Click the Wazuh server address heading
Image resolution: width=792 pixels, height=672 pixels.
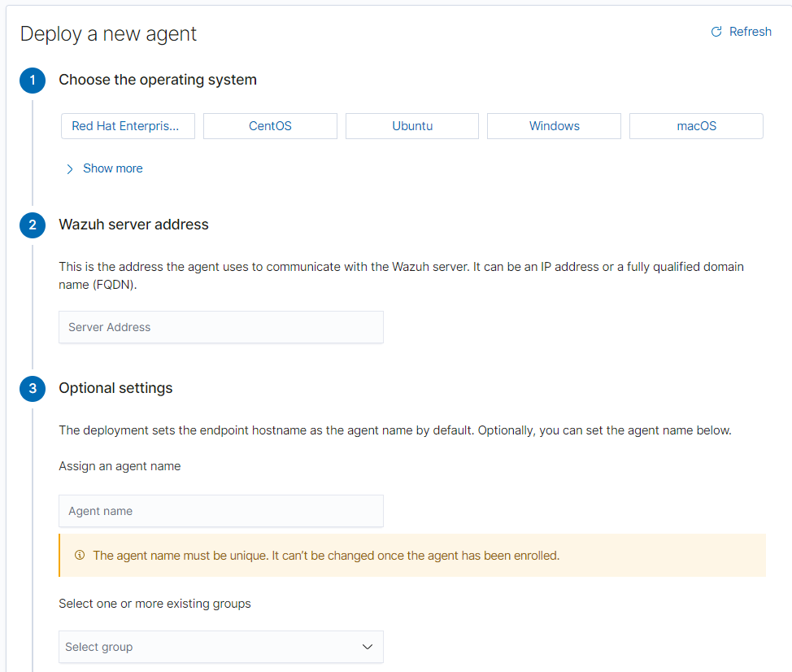click(133, 225)
